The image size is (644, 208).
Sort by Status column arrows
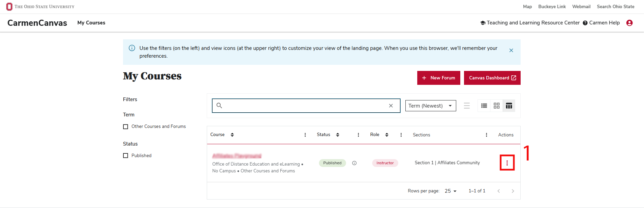point(338,135)
